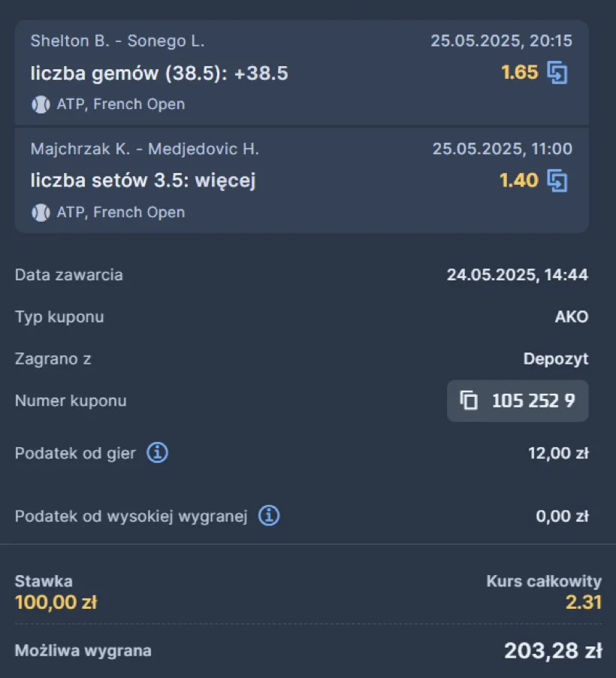Click the Stawka amount 100,00 zł
The image size is (616, 678).
pos(56,602)
